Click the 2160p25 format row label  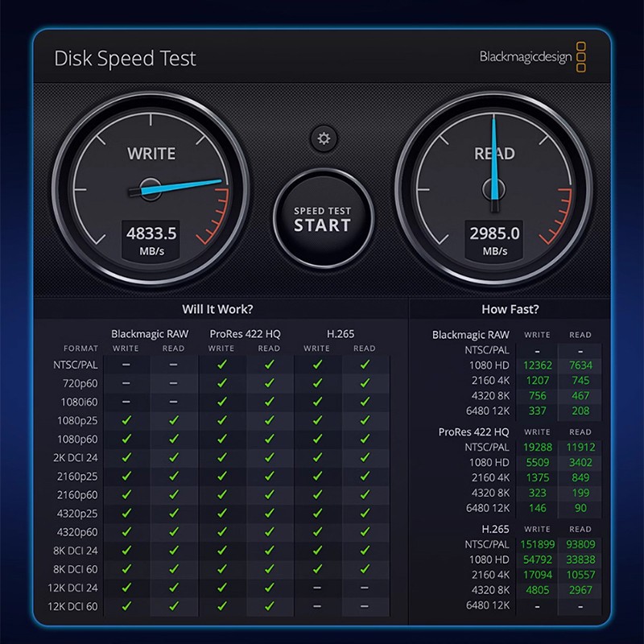coord(77,477)
